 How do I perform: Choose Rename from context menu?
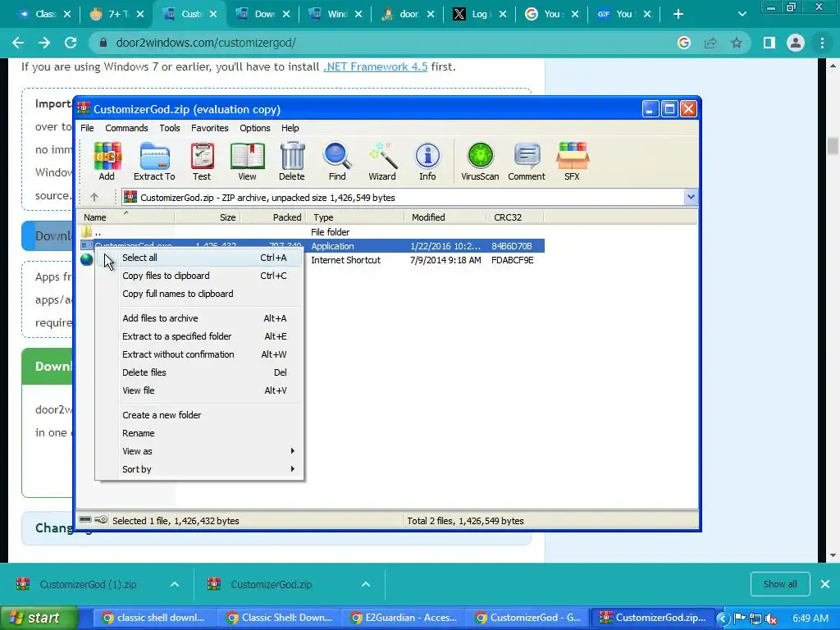coord(199,433)
